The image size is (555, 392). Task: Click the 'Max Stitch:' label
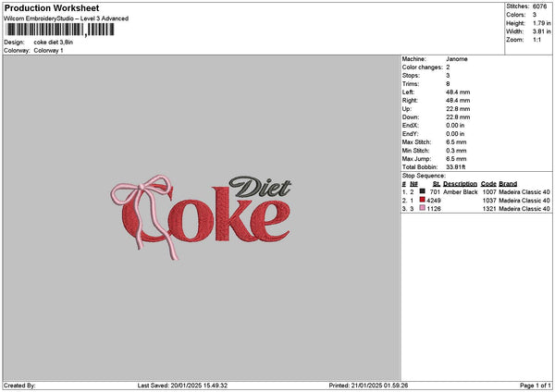416,142
